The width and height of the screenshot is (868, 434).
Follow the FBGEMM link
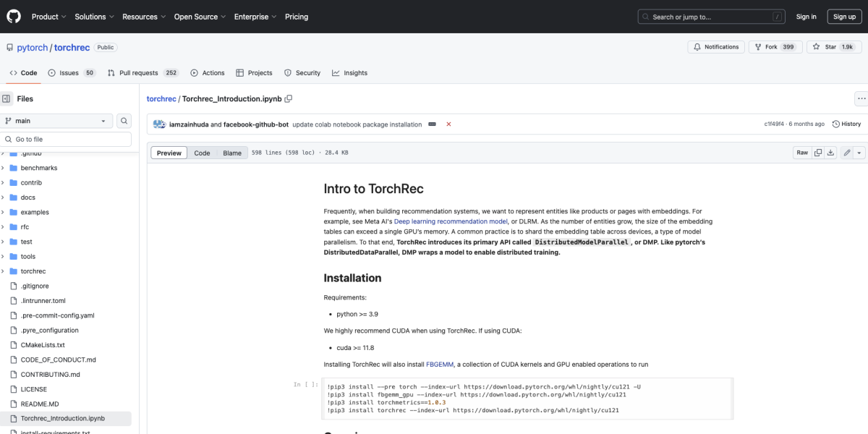point(439,365)
